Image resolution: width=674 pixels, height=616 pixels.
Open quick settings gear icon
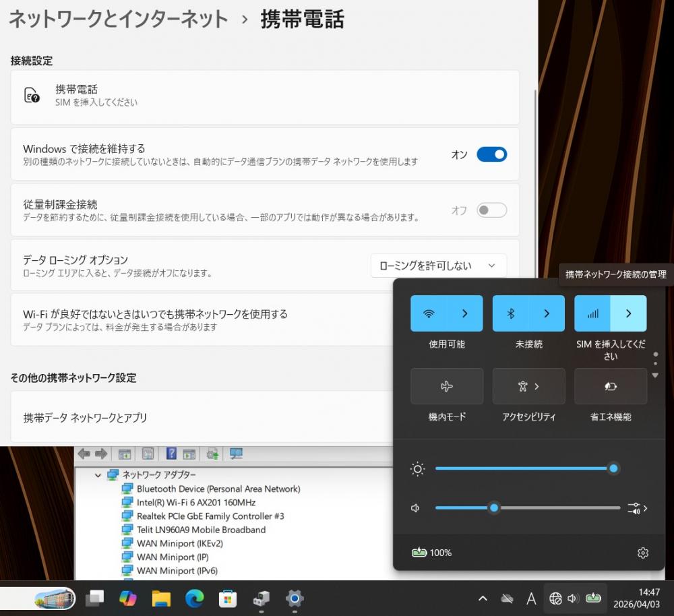point(642,553)
